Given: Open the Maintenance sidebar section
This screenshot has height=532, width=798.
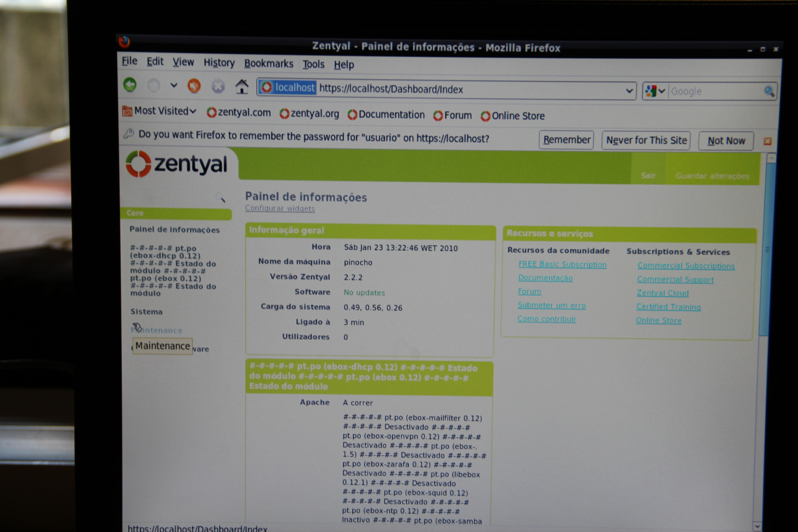Looking at the screenshot, I should point(157,330).
